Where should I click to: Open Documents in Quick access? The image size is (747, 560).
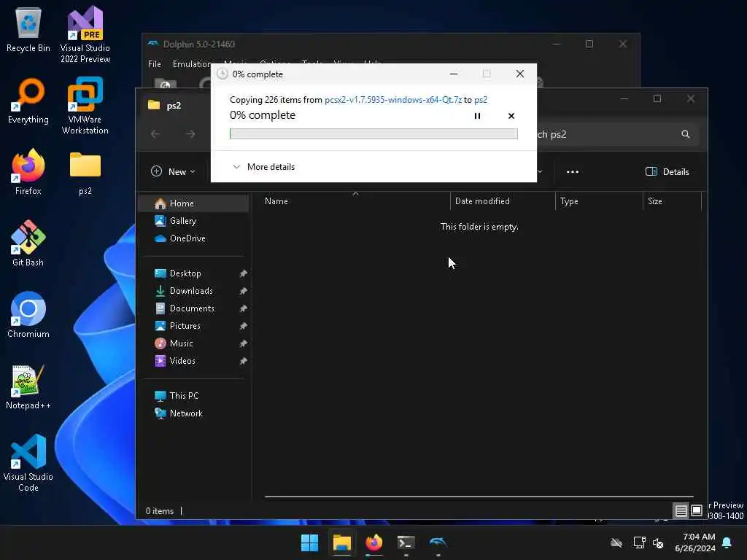(193, 308)
